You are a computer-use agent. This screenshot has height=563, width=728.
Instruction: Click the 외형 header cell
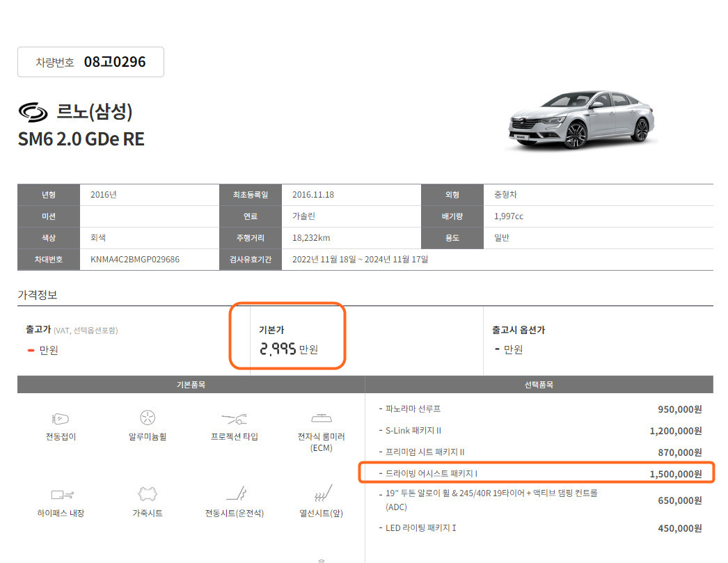click(452, 195)
